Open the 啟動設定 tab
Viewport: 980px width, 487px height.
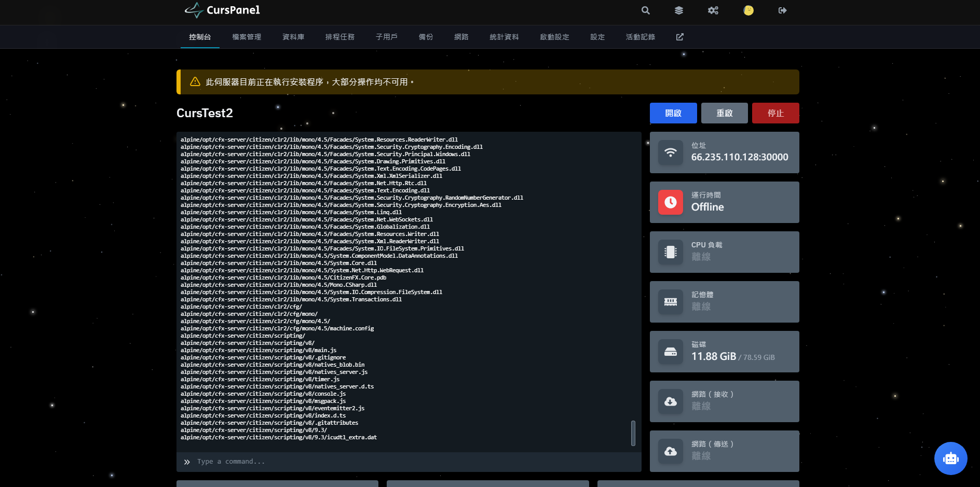pos(554,37)
